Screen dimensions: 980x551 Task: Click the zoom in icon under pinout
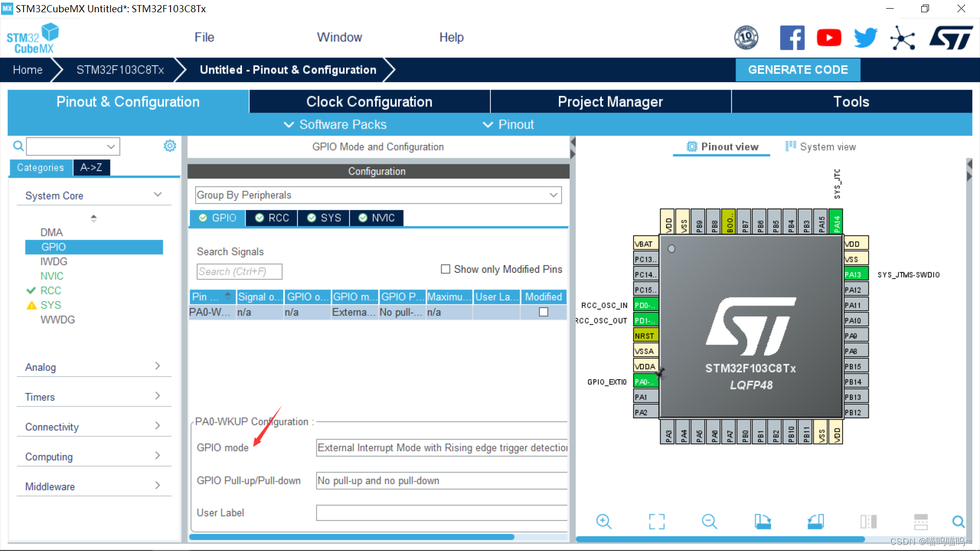[604, 521]
